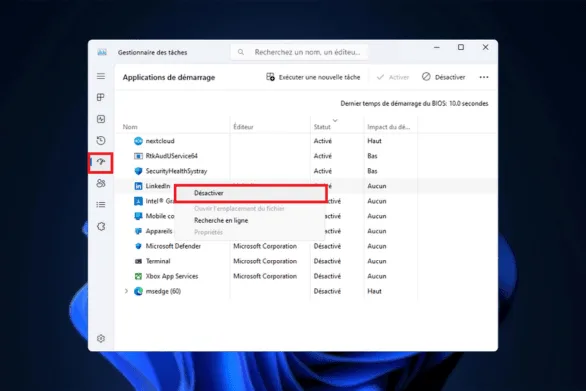Image resolution: width=586 pixels, height=391 pixels.
Task: Click the Activer toolbar button
Action: (x=392, y=77)
